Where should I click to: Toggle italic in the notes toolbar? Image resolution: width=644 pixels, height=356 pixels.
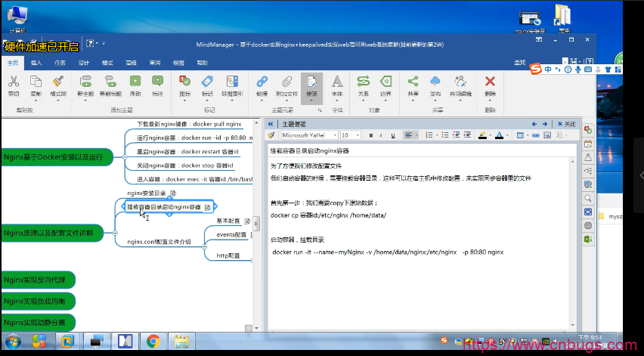382,135
